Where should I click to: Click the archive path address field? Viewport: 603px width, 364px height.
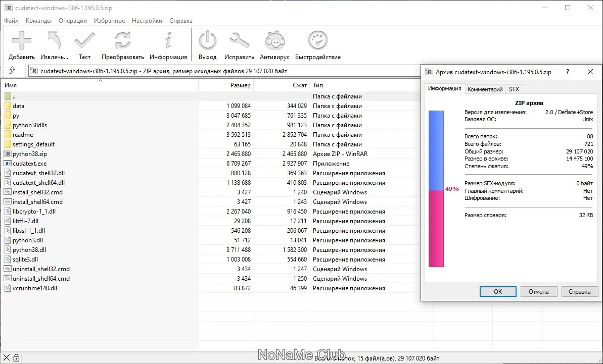(x=224, y=71)
